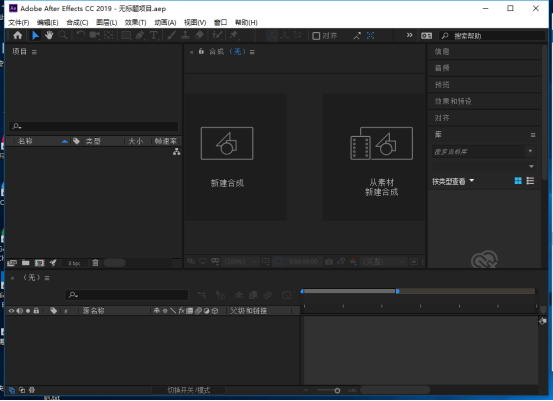This screenshot has height=401, width=553.
Task: Click the 搜索帮助 search help field
Action: (492, 36)
